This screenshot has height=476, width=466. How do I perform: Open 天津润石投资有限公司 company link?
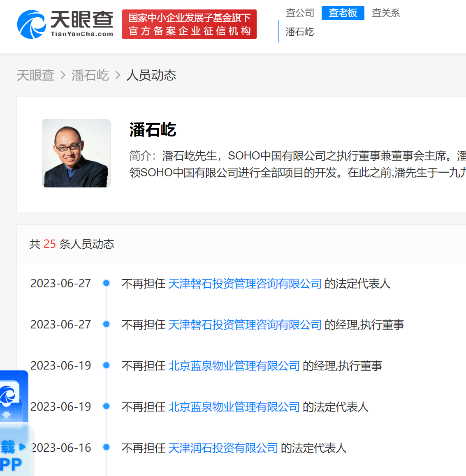pyautogui.click(x=223, y=448)
